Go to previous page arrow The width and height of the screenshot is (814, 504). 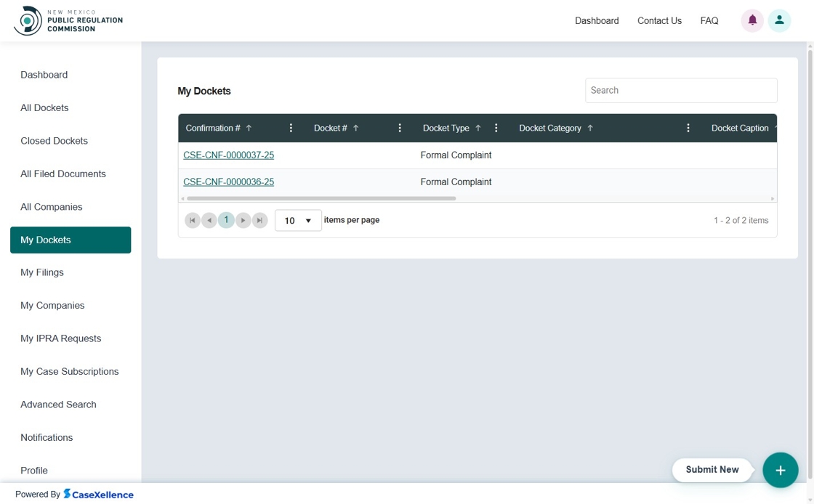pos(209,220)
